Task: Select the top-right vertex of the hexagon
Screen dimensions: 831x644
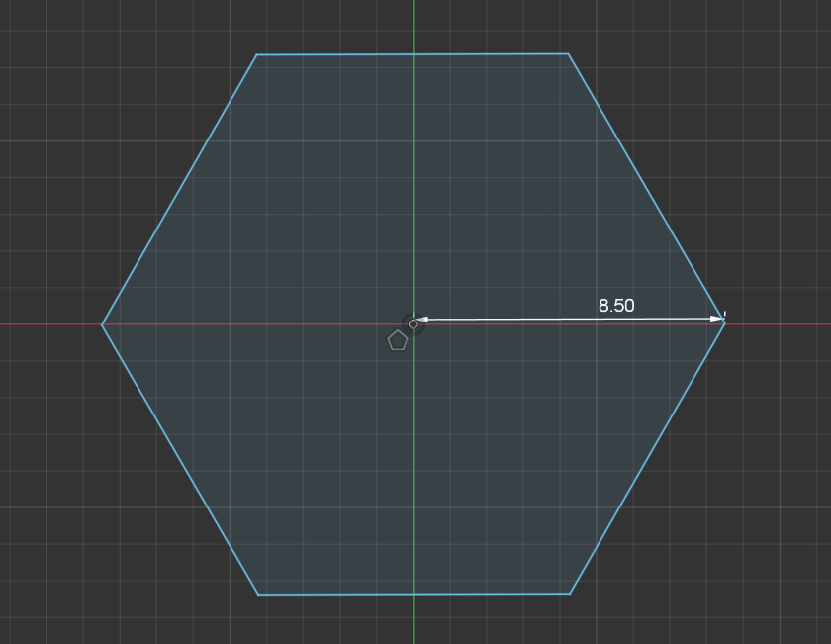Action: [568, 53]
